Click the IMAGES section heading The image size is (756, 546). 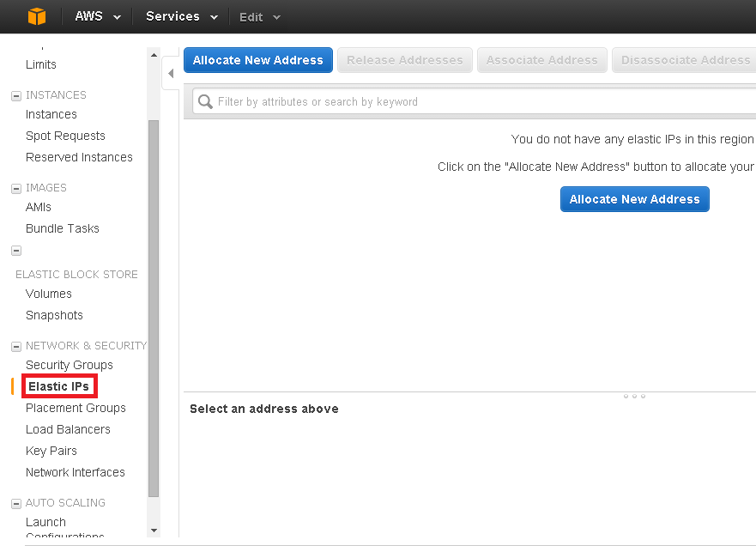(46, 188)
